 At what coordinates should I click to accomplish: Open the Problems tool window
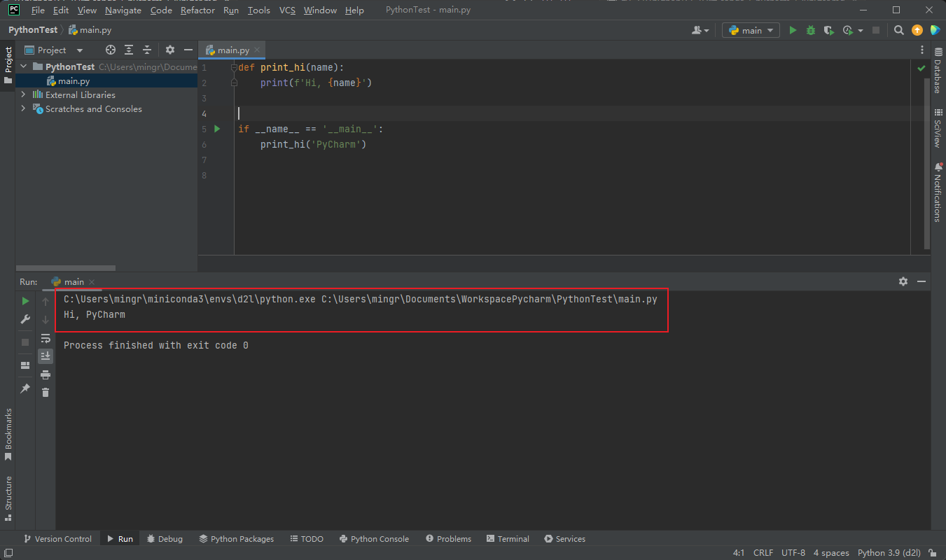(447, 538)
